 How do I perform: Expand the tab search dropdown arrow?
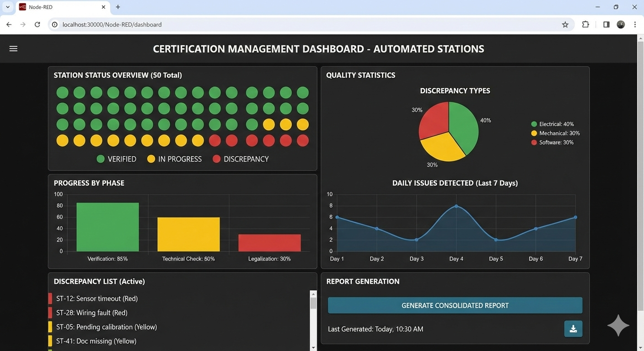pos(8,7)
